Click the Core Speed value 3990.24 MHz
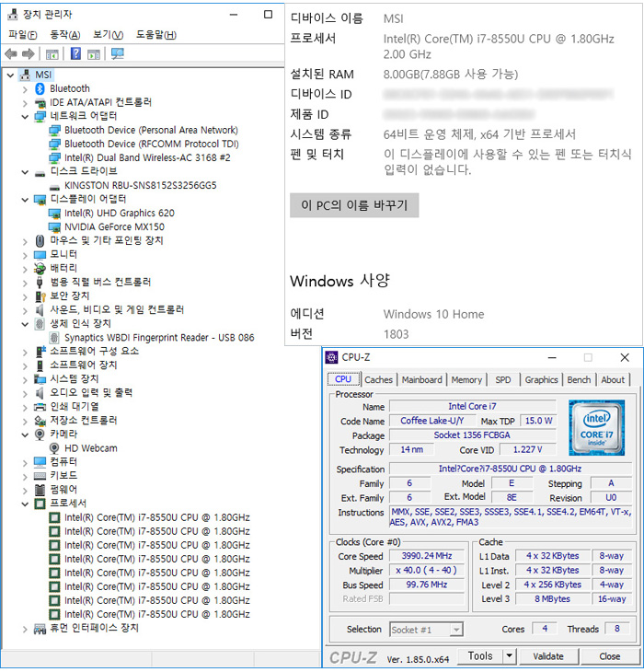The image size is (644, 672). tap(427, 556)
